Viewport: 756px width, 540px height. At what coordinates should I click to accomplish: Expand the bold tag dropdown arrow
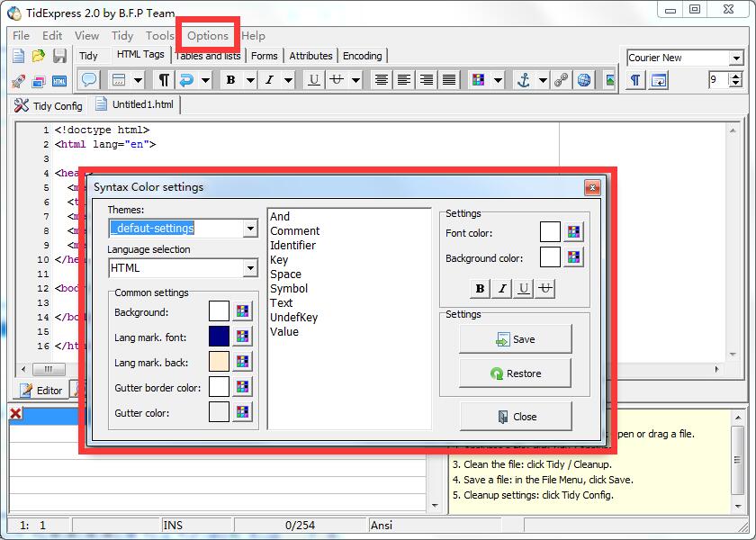pos(250,80)
